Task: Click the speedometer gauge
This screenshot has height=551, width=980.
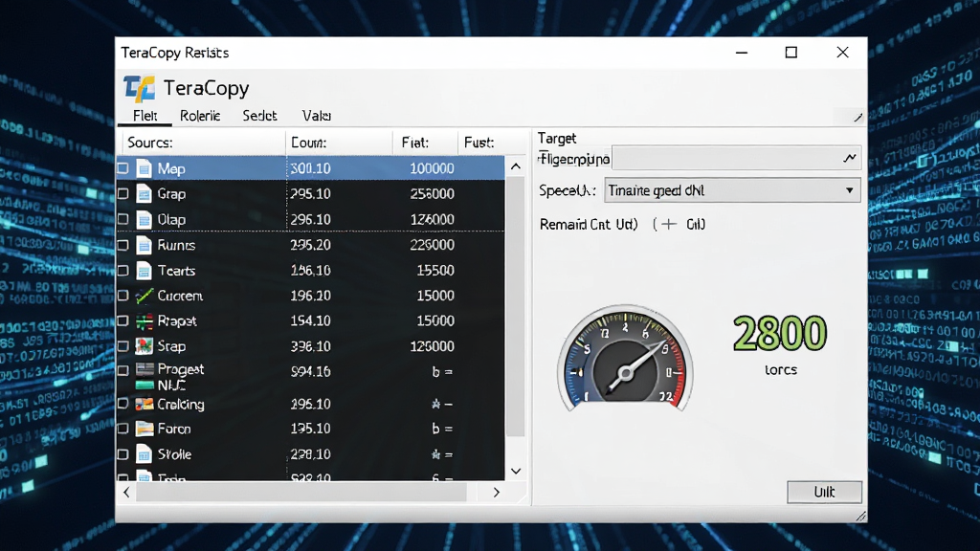Action: pyautogui.click(x=626, y=359)
